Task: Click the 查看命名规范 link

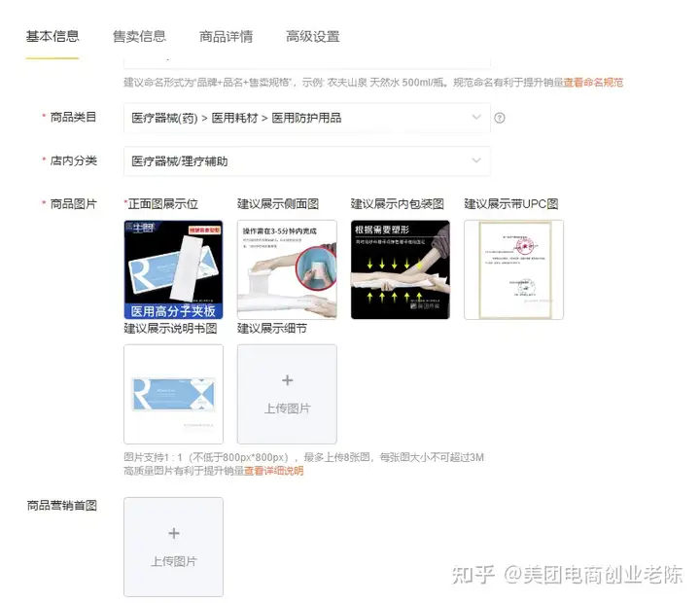Action: pos(593,83)
